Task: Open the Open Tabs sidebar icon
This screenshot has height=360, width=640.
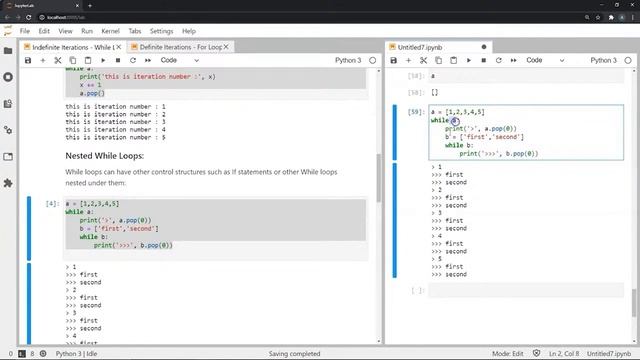Action: pos(8,157)
